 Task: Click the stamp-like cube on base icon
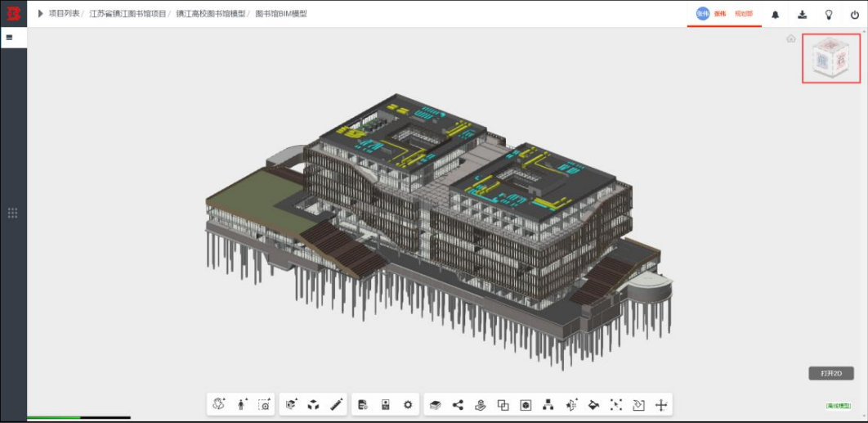[x=481, y=405]
